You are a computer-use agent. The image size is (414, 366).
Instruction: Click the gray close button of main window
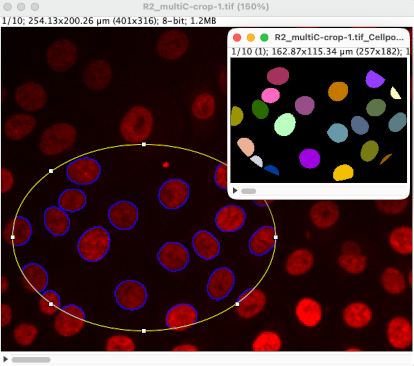point(7,7)
